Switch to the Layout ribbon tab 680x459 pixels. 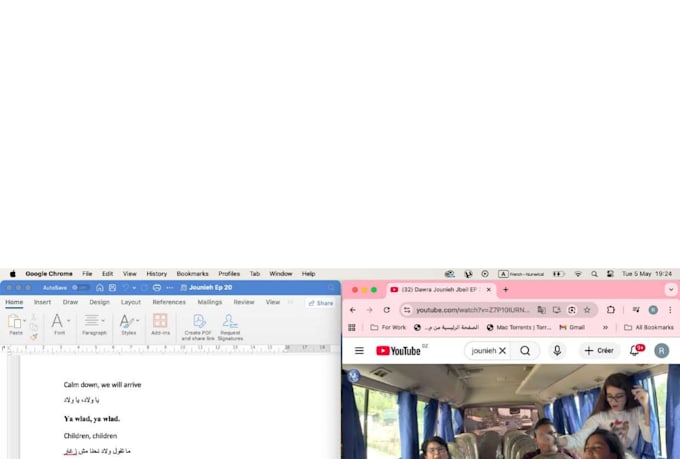(131, 302)
